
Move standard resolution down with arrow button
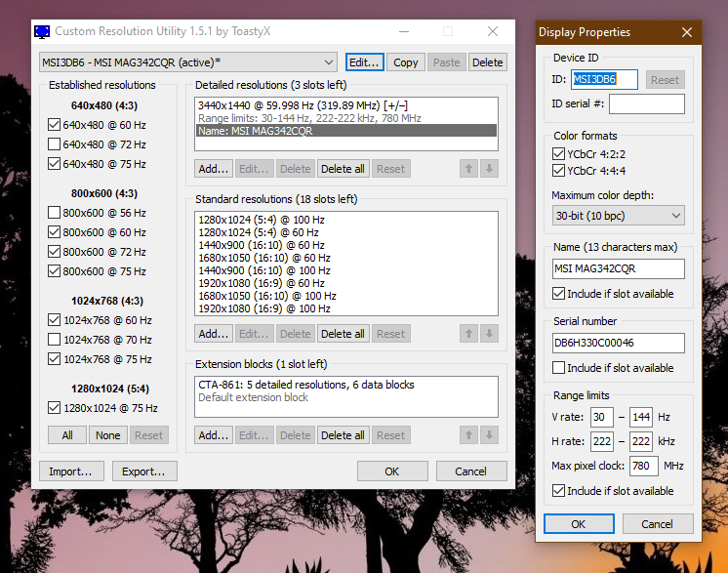[489, 334]
